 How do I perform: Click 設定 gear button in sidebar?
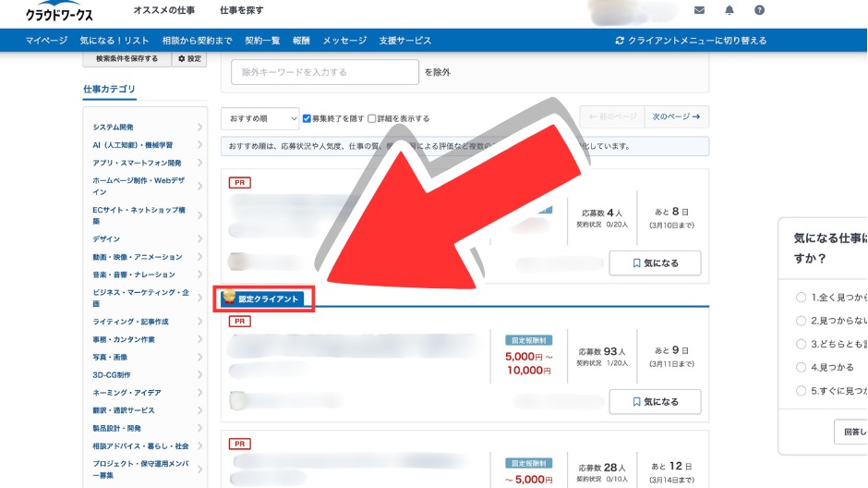[x=188, y=59]
